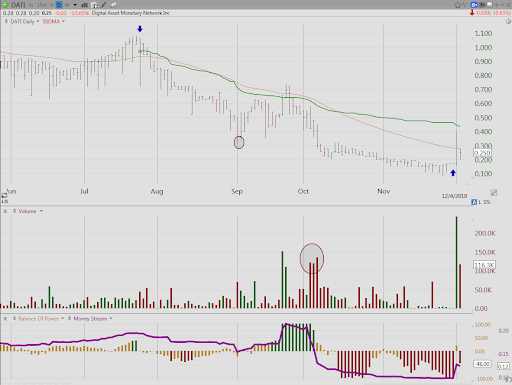The image size is (512, 385).
Task: Click the Money Stream drag handle
Action: tap(69, 319)
